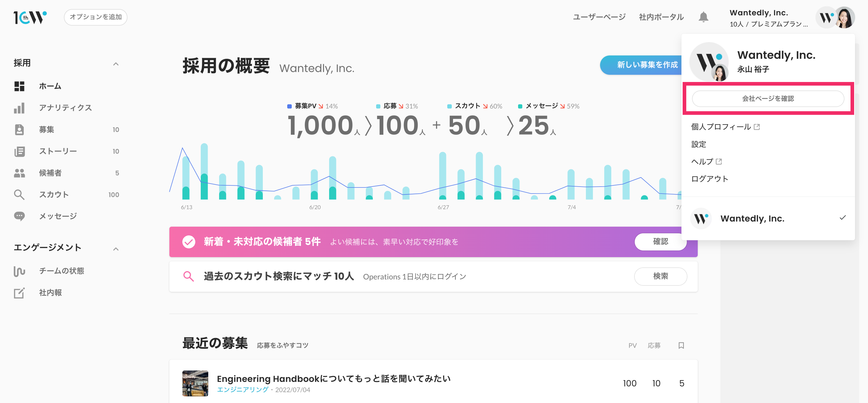Select ヘルプ from the account menu

702,161
